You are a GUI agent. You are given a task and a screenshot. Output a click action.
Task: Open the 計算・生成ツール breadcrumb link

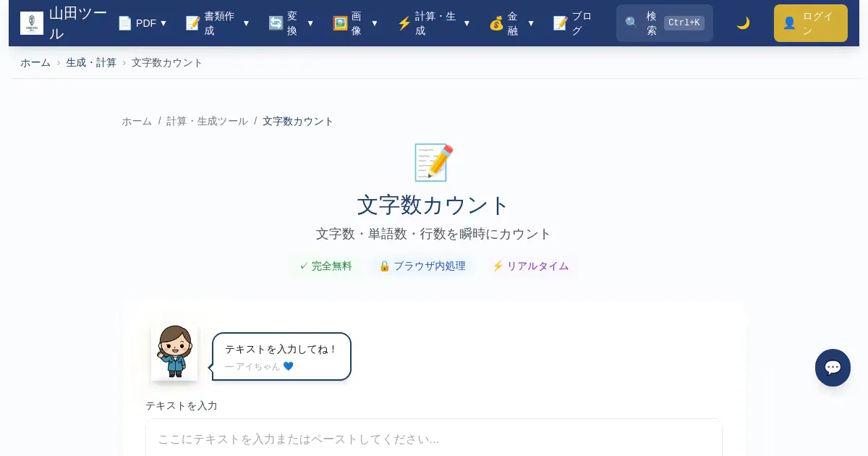(207, 122)
